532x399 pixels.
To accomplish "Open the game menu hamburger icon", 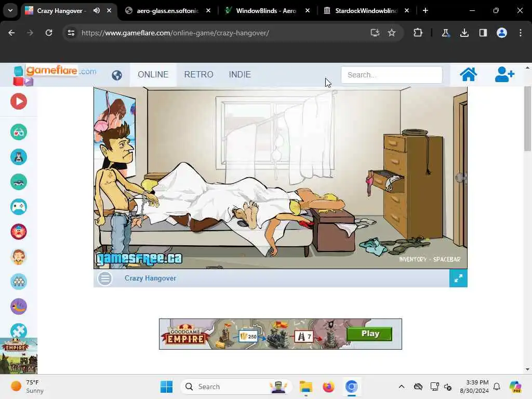I will [x=105, y=278].
